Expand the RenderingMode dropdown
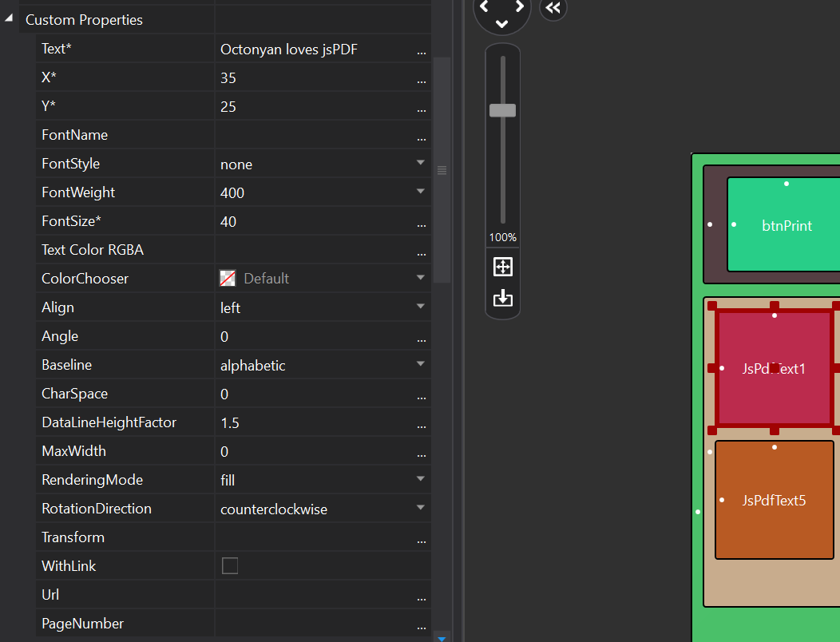The height and width of the screenshot is (642, 840). click(421, 478)
